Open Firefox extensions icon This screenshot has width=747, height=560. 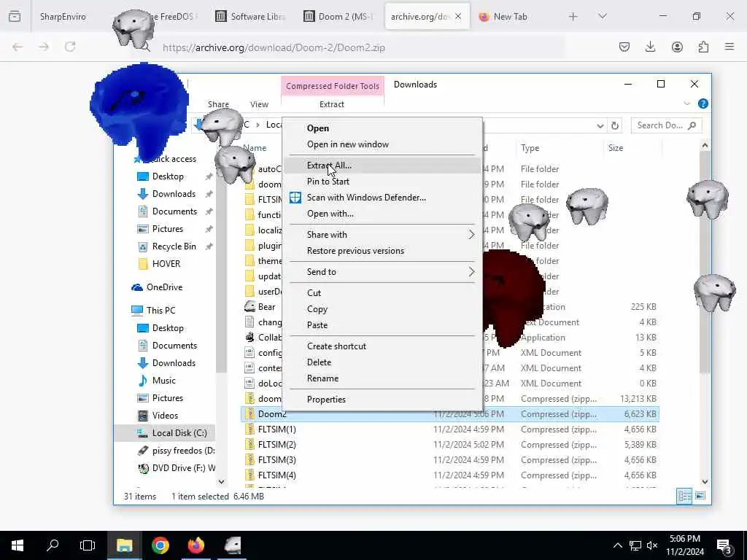[703, 47]
